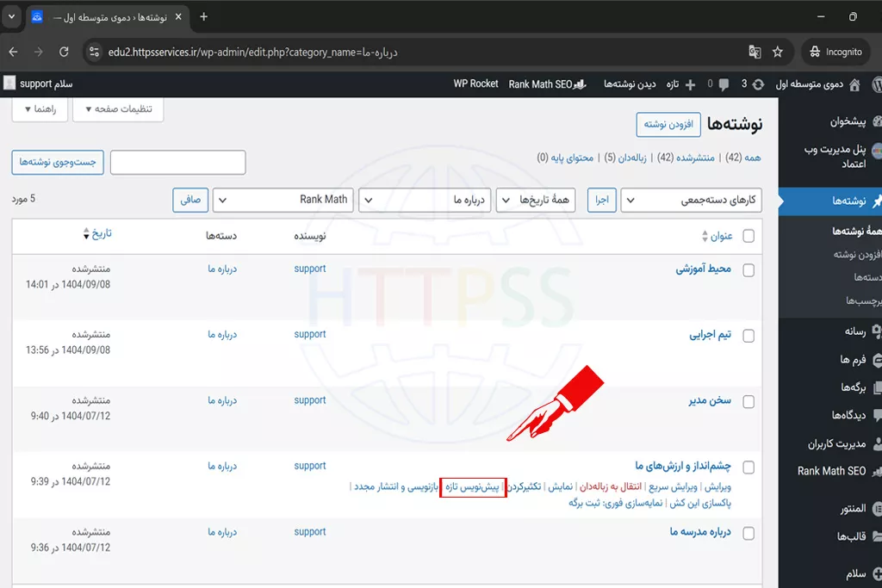Toggle the select-all posts checkbox
Screen dimensions: 882x588
(x=748, y=236)
